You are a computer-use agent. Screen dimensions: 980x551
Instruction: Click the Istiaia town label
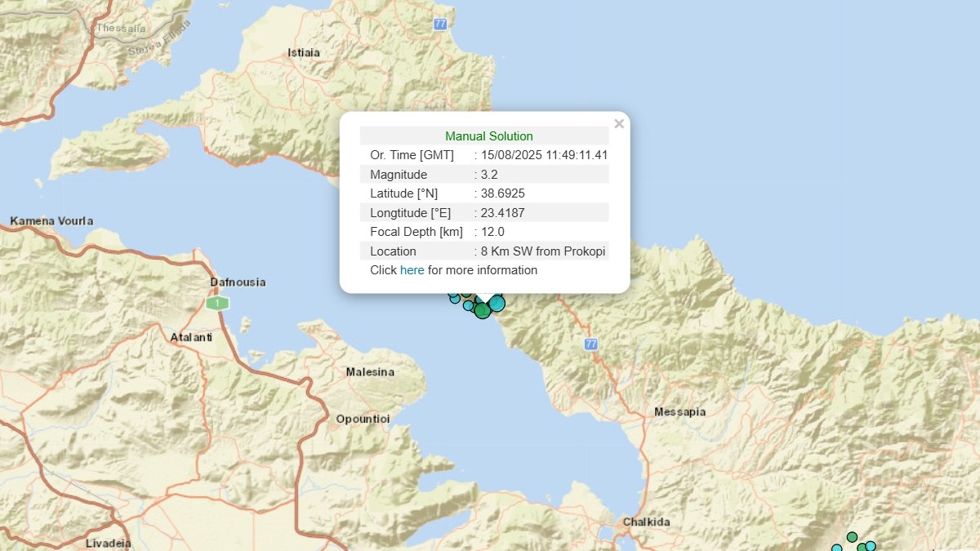(304, 53)
